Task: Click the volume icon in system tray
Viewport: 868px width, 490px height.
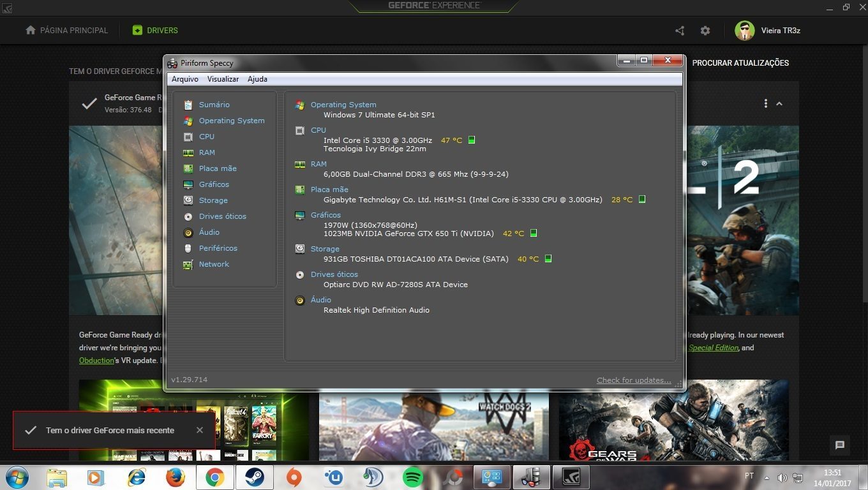Action: click(x=782, y=477)
